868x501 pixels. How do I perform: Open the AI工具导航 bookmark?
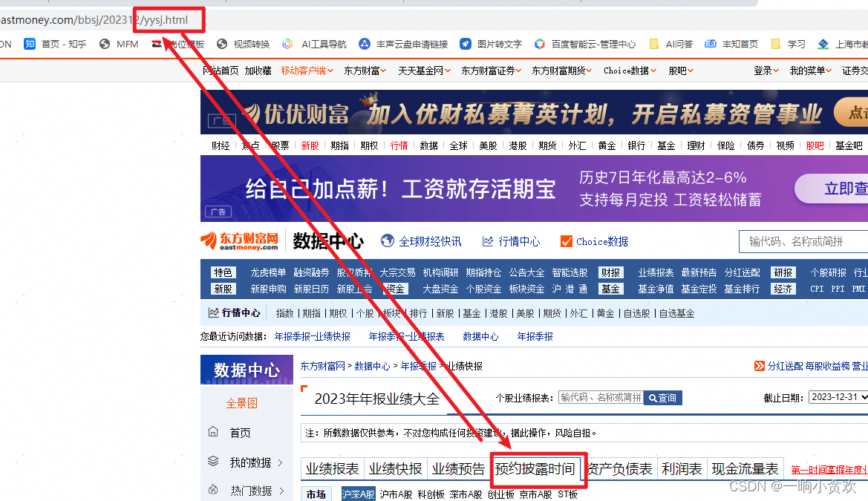click(314, 44)
